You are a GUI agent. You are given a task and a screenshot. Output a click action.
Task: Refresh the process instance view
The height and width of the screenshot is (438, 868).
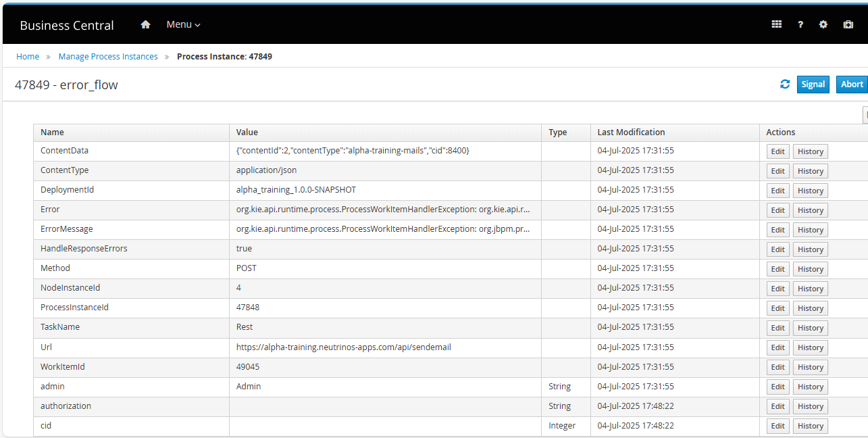[x=785, y=84]
